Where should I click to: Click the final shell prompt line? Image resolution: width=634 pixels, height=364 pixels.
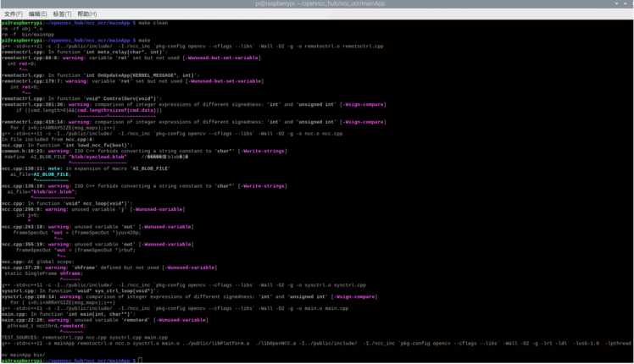click(68, 360)
